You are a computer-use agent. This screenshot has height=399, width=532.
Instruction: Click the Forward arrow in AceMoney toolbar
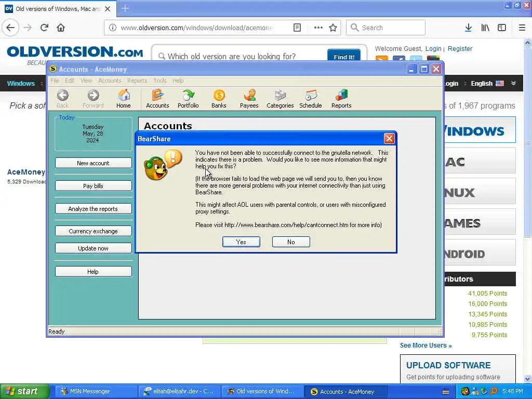tap(93, 99)
